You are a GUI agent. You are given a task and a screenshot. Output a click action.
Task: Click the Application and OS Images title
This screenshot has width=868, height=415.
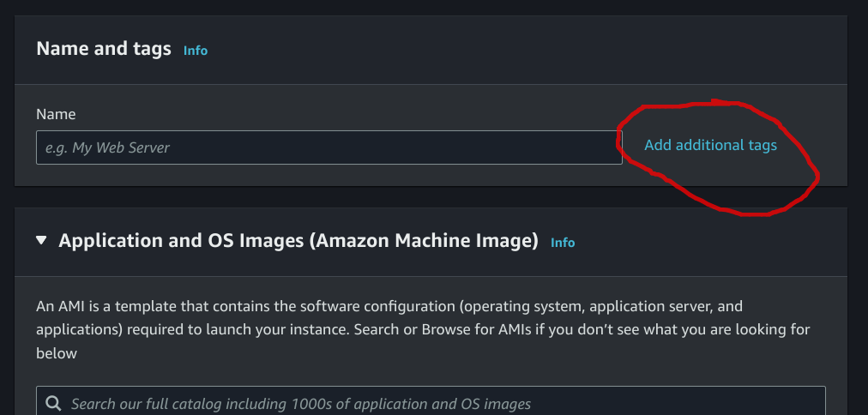coord(298,241)
